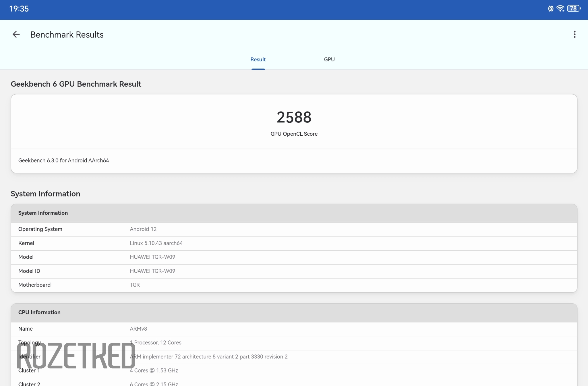588x386 pixels.
Task: Select the Model HUAWEI TGR-W09 row
Action: tap(294, 257)
